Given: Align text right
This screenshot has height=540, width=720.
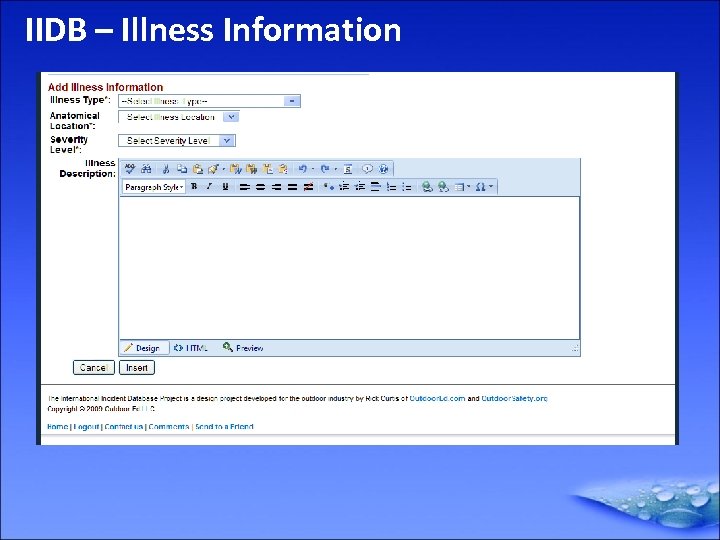Looking at the screenshot, I should [276, 187].
